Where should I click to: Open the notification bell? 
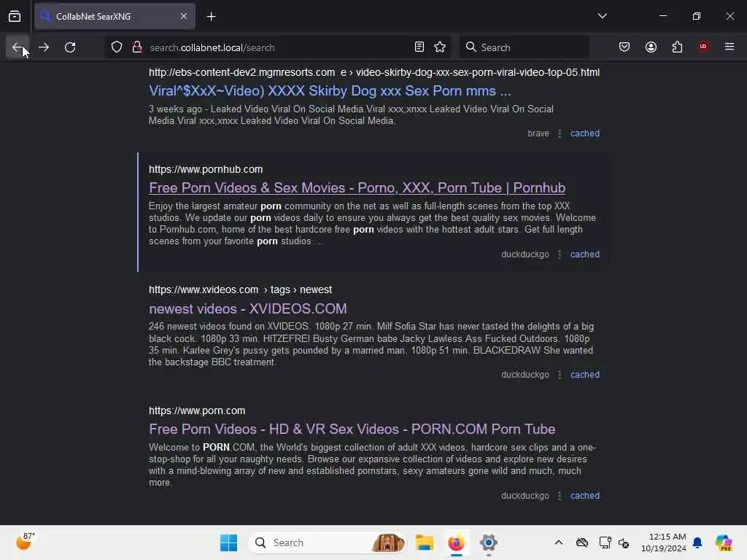click(697, 542)
